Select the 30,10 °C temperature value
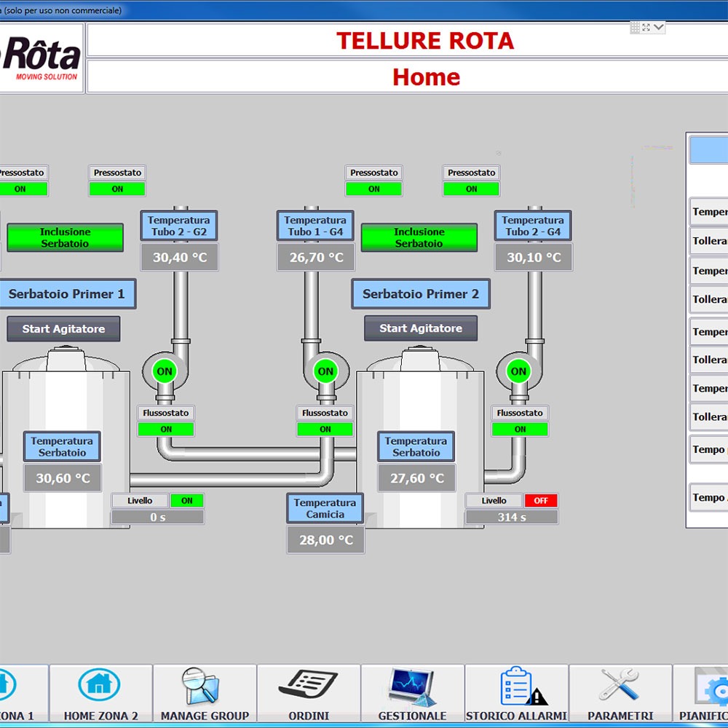Image resolution: width=728 pixels, height=728 pixels. click(x=534, y=257)
